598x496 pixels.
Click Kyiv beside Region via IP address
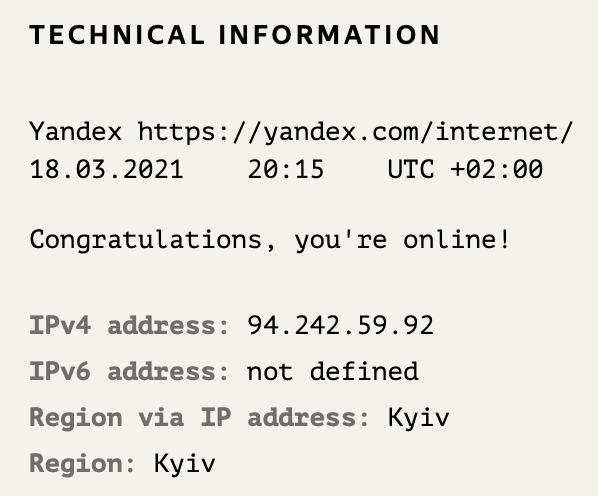(x=419, y=418)
